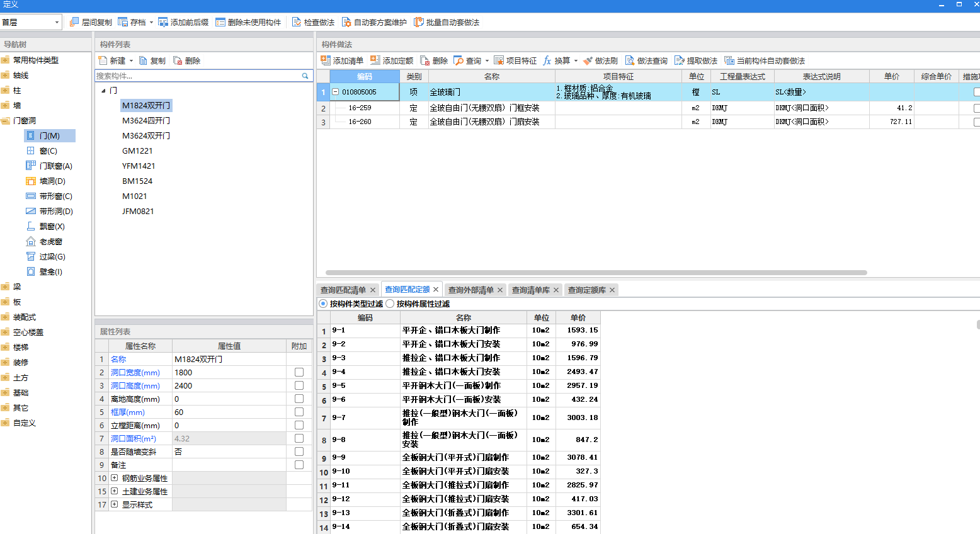Tick the checkbox for 备注 row

click(x=299, y=465)
